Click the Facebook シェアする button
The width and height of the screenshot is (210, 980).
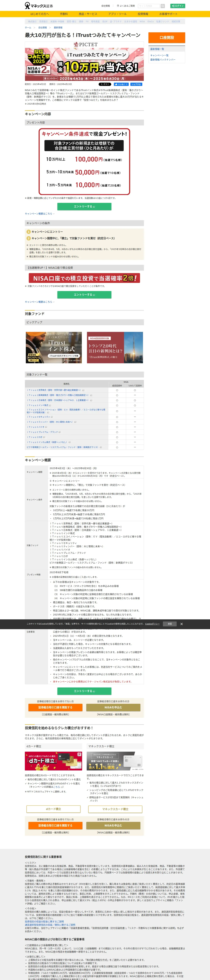136,84
